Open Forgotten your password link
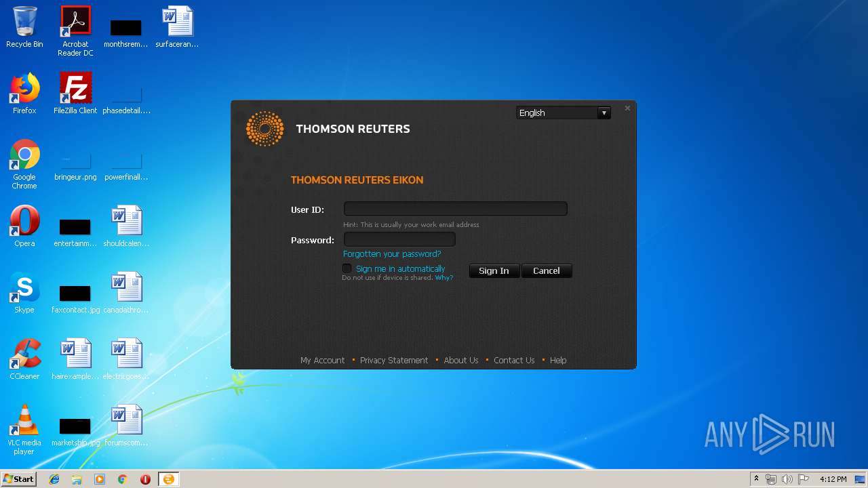 click(392, 253)
